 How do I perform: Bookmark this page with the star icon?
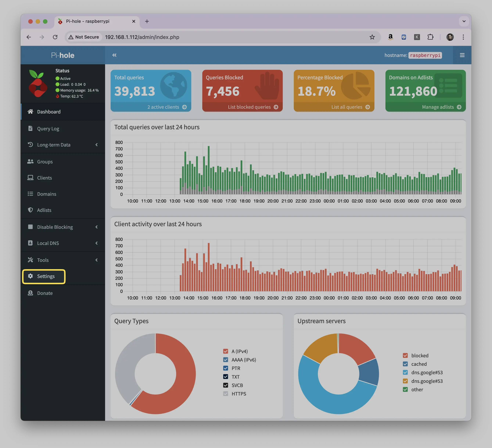(x=372, y=37)
